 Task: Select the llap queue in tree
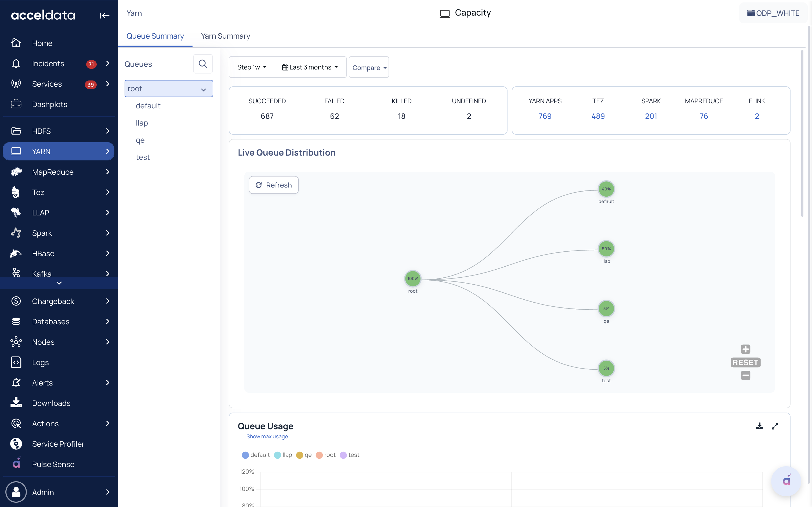pos(142,123)
